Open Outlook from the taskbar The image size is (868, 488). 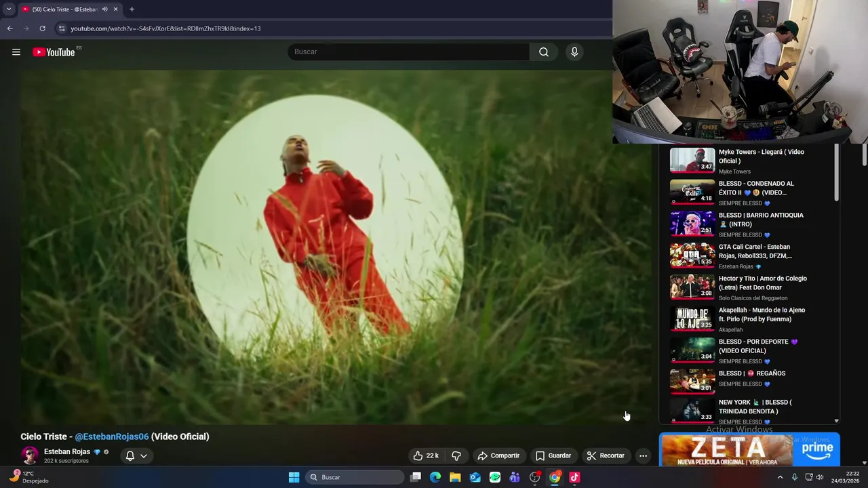click(x=475, y=477)
